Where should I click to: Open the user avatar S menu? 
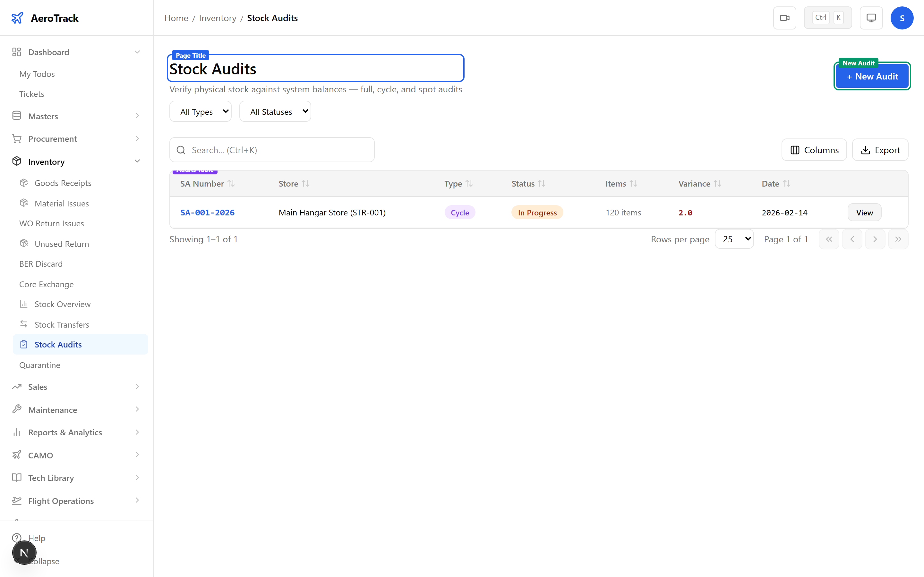(902, 18)
